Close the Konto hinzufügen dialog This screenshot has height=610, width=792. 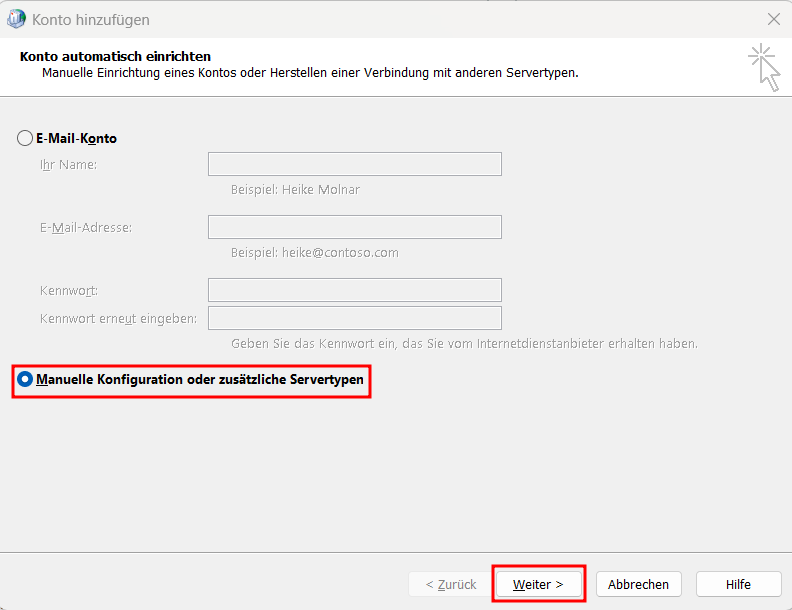tap(773, 19)
